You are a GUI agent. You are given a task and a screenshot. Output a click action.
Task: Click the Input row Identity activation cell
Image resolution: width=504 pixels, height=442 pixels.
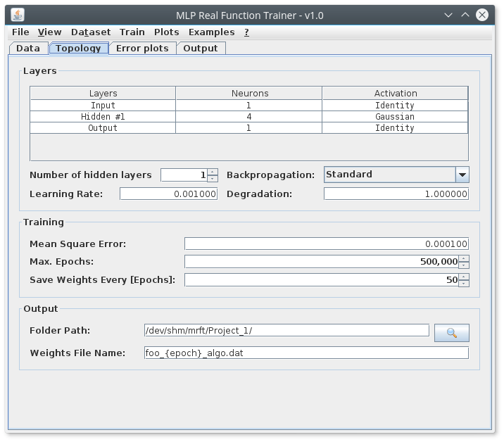pyautogui.click(x=395, y=106)
